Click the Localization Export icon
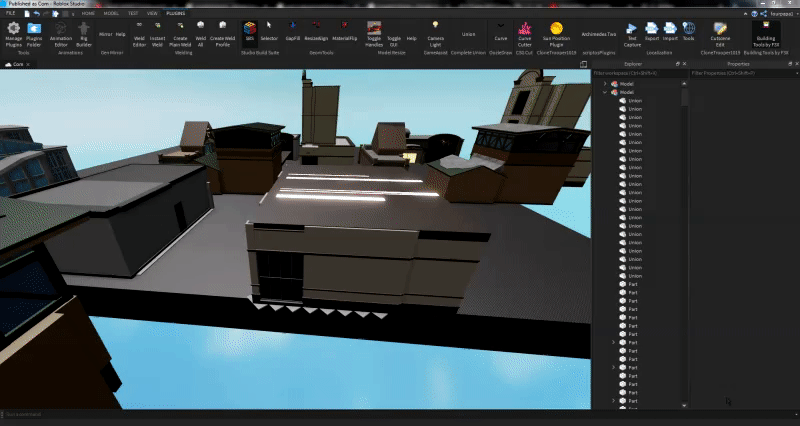Image resolution: width=800 pixels, height=426 pixels. coord(652,31)
